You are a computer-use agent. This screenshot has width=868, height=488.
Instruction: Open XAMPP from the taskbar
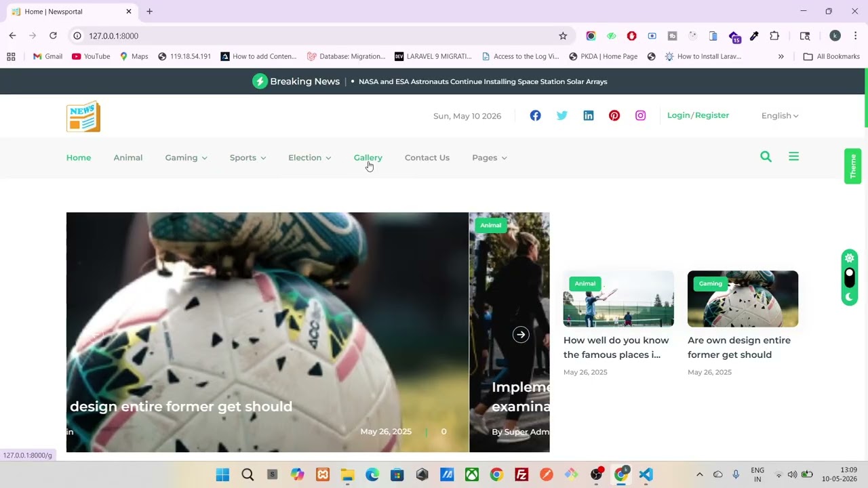pos(323,474)
